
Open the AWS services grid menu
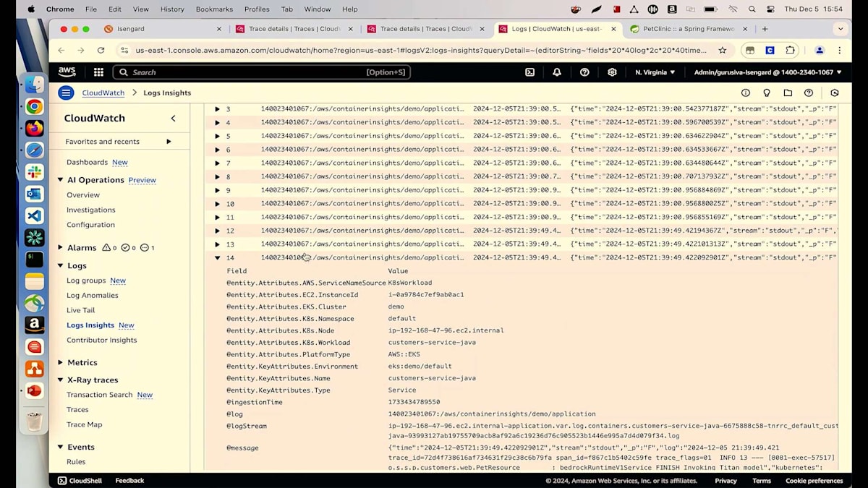(x=98, y=72)
